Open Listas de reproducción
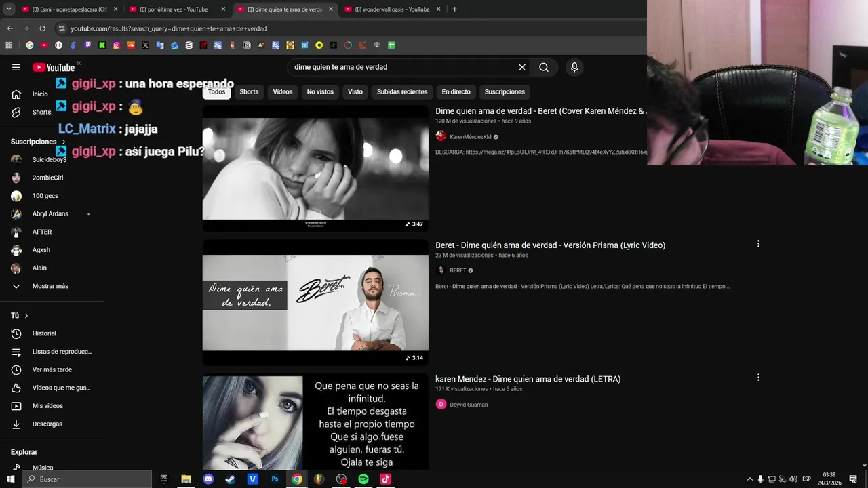The width and height of the screenshot is (868, 488). click(x=62, y=352)
